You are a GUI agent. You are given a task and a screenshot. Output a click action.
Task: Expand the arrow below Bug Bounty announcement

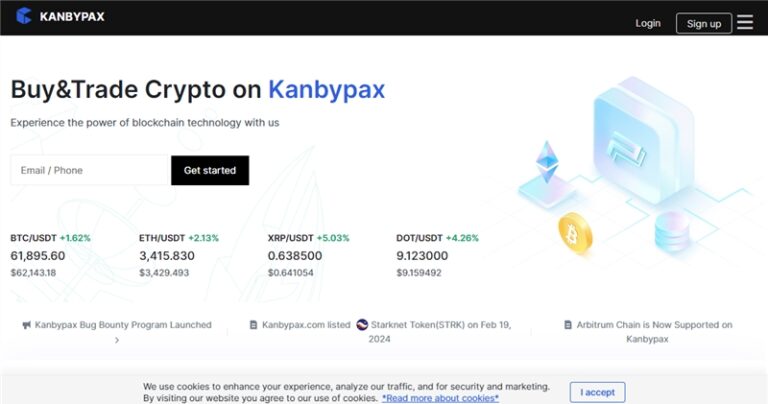[x=116, y=340]
